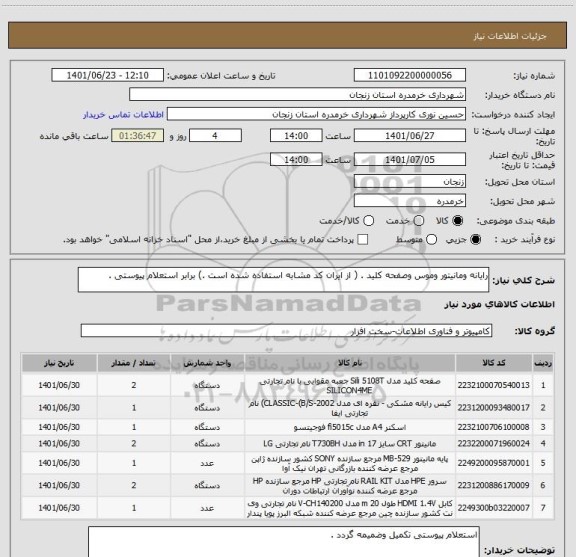The width and height of the screenshot is (576, 557).
Task: Click the HDMI 1.4V cable item name
Action: (350, 509)
